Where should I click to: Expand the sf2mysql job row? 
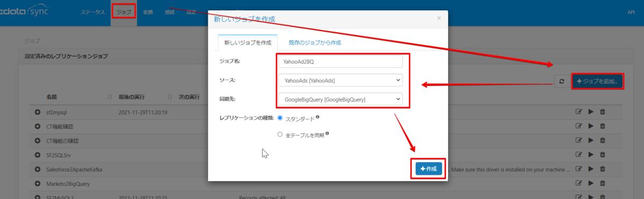pyautogui.click(x=38, y=112)
